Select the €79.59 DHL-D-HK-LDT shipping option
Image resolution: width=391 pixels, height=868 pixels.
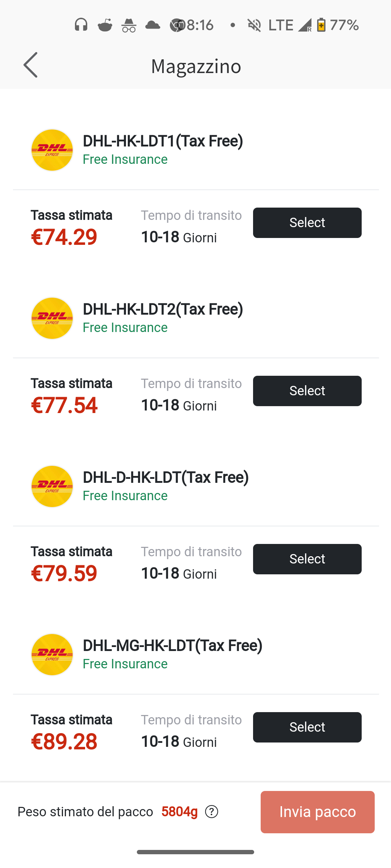click(x=307, y=559)
